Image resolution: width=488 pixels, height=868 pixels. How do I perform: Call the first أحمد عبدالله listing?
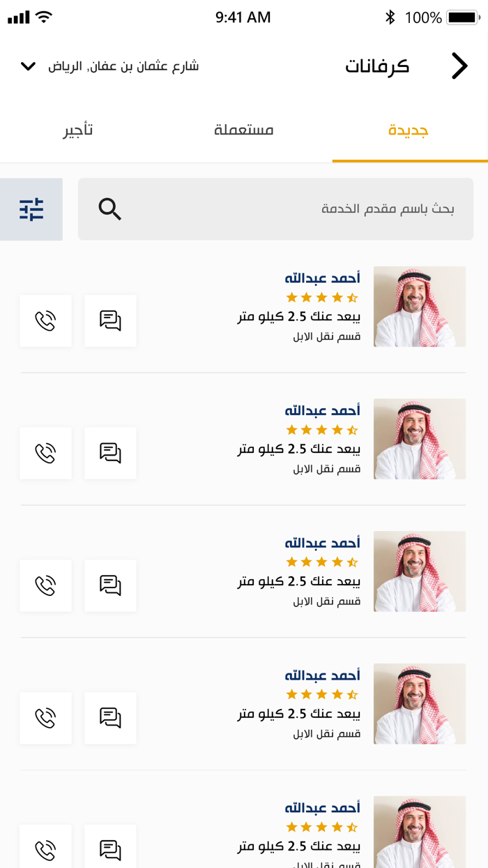point(45,320)
